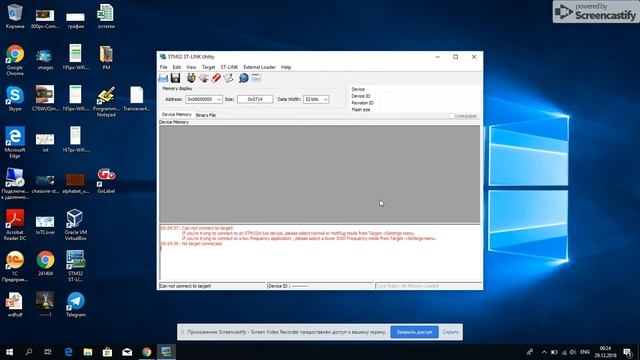Click the gray Device Memory grid area
The image size is (640, 360).
coord(320,174)
